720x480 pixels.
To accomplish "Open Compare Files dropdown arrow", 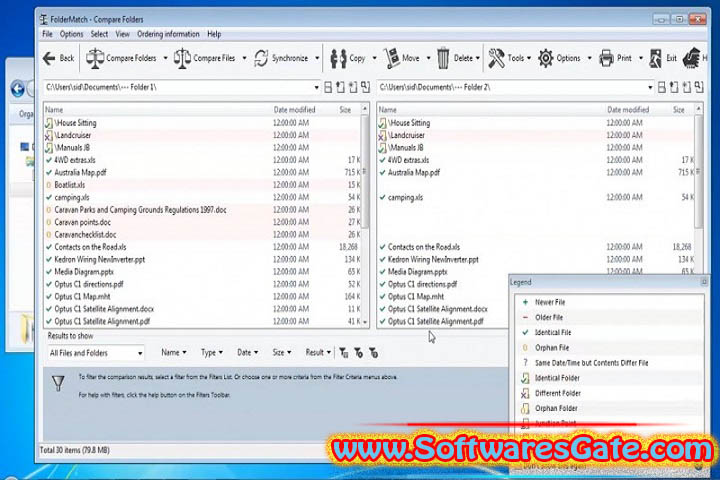I will pos(244,58).
